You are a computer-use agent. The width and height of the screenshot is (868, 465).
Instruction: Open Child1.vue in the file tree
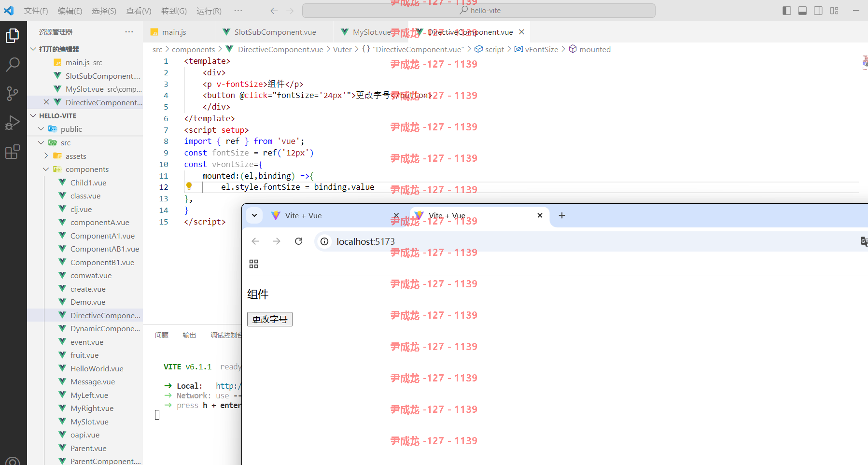pos(88,183)
